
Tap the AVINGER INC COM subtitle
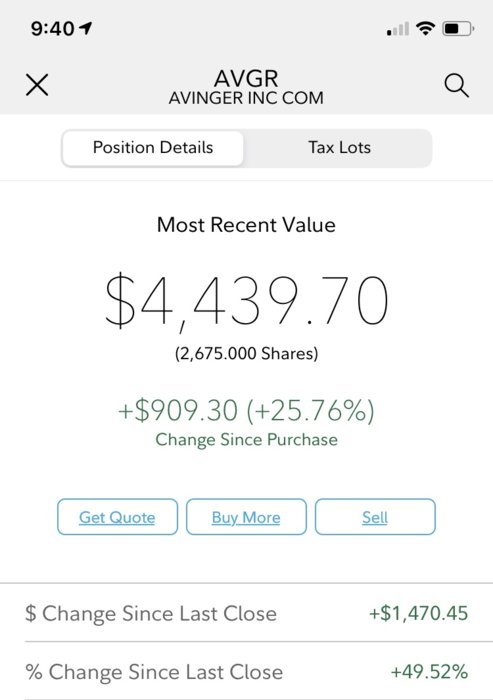click(246, 98)
